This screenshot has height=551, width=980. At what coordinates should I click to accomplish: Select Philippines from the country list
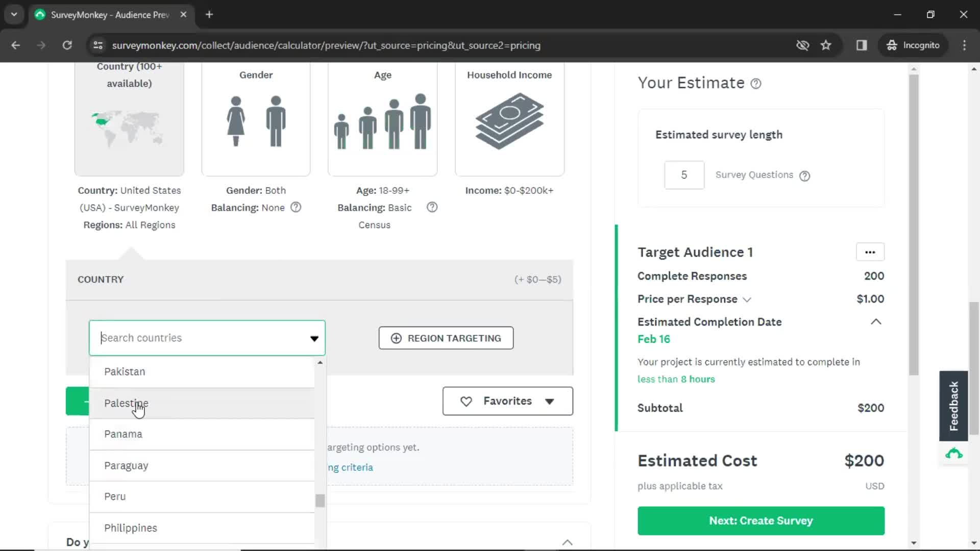pos(202,528)
